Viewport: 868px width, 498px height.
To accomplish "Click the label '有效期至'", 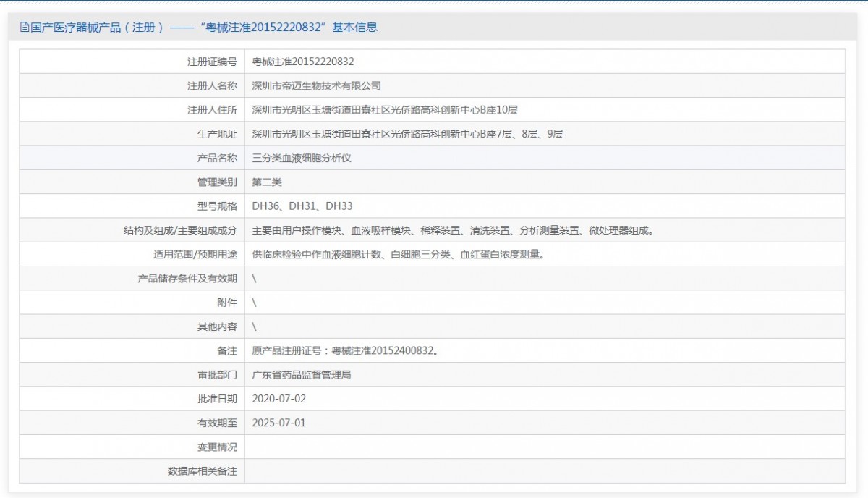I will tap(217, 423).
